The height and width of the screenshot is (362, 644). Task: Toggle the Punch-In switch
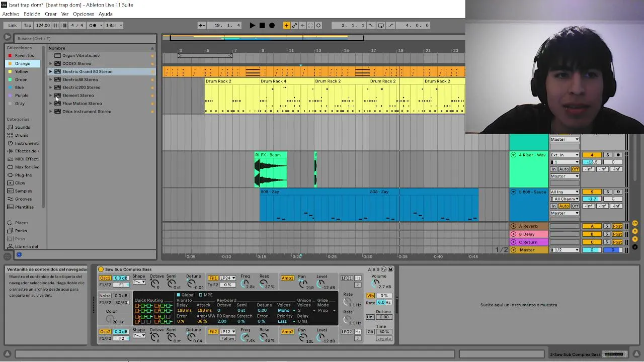pyautogui.click(x=371, y=25)
